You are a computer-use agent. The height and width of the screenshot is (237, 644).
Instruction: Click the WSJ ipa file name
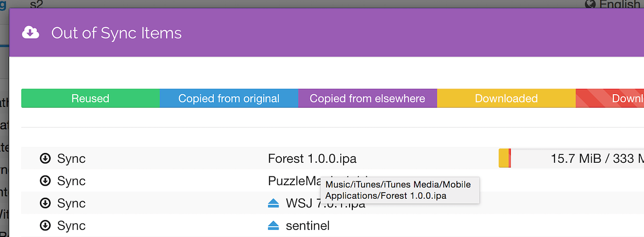point(325,203)
